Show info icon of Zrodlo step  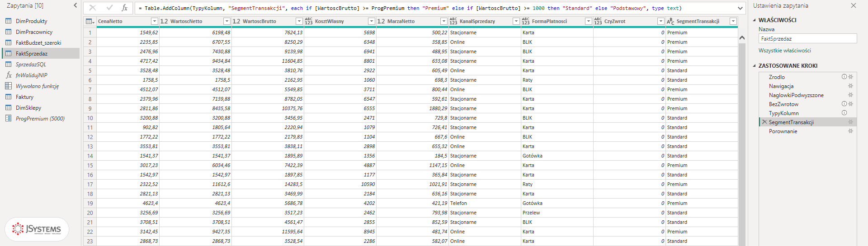(844, 77)
